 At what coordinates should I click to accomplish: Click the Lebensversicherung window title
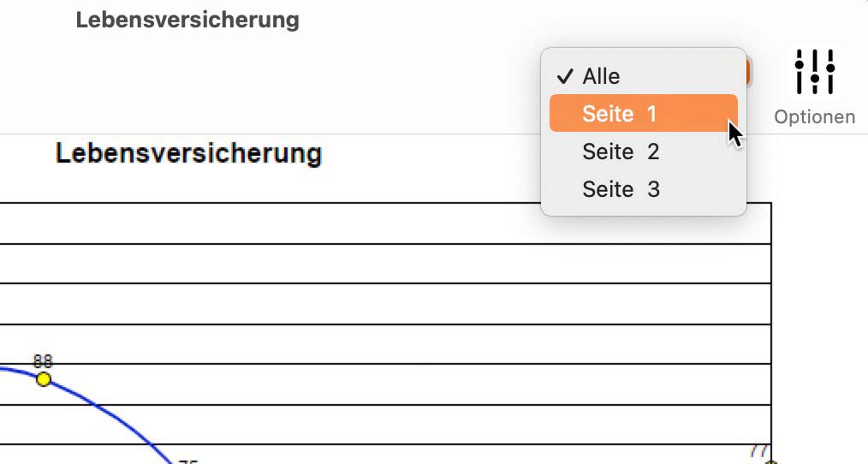[187, 20]
